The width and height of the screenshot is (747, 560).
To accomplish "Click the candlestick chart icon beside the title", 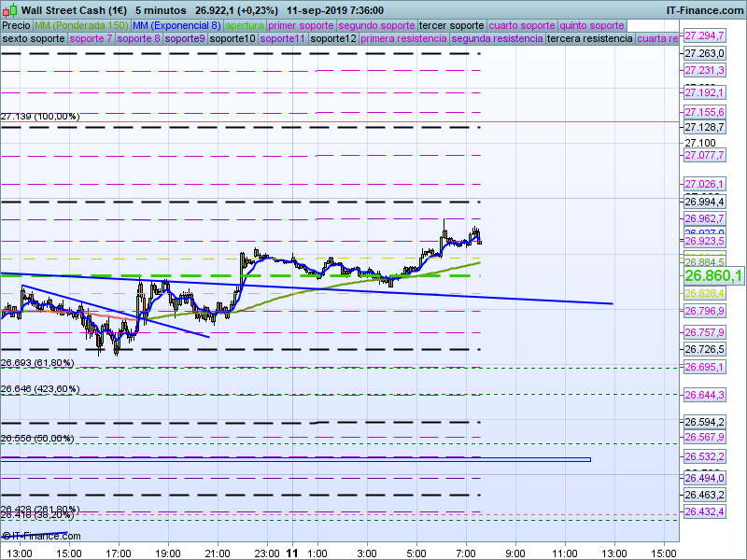I will [9, 10].
